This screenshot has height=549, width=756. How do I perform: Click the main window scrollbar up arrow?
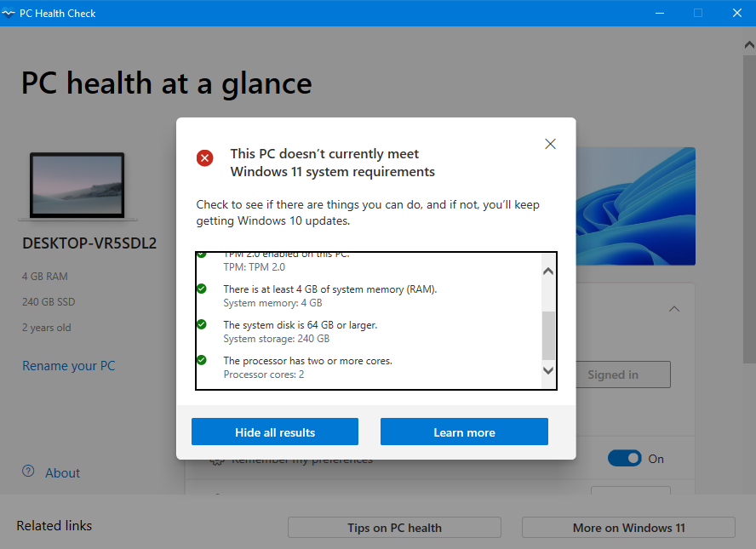(749, 45)
